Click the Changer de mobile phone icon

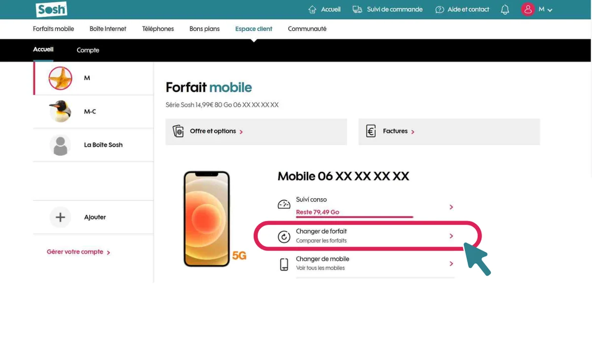point(284,264)
